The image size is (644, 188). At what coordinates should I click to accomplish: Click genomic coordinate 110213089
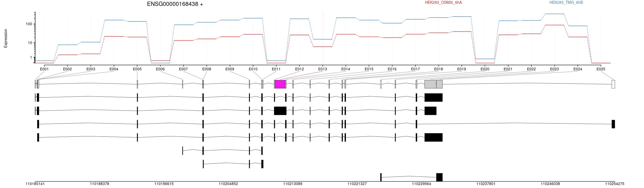[x=293, y=184]
